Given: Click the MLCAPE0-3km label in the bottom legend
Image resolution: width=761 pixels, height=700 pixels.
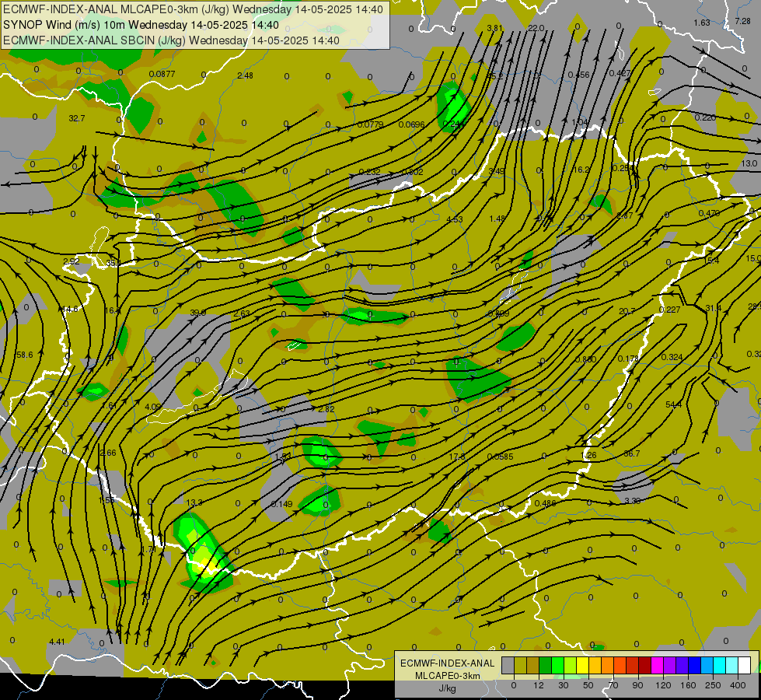Looking at the screenshot, I should pyautogui.click(x=448, y=676).
